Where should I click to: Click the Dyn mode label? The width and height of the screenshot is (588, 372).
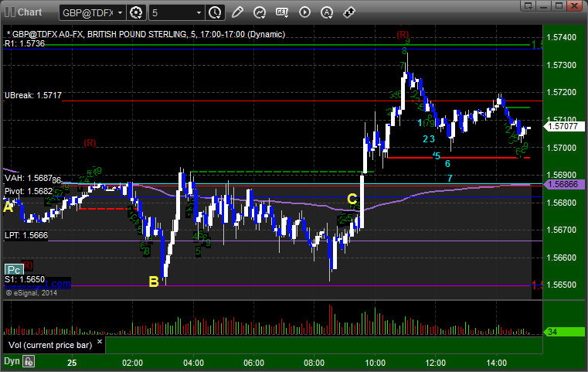pos(12,361)
